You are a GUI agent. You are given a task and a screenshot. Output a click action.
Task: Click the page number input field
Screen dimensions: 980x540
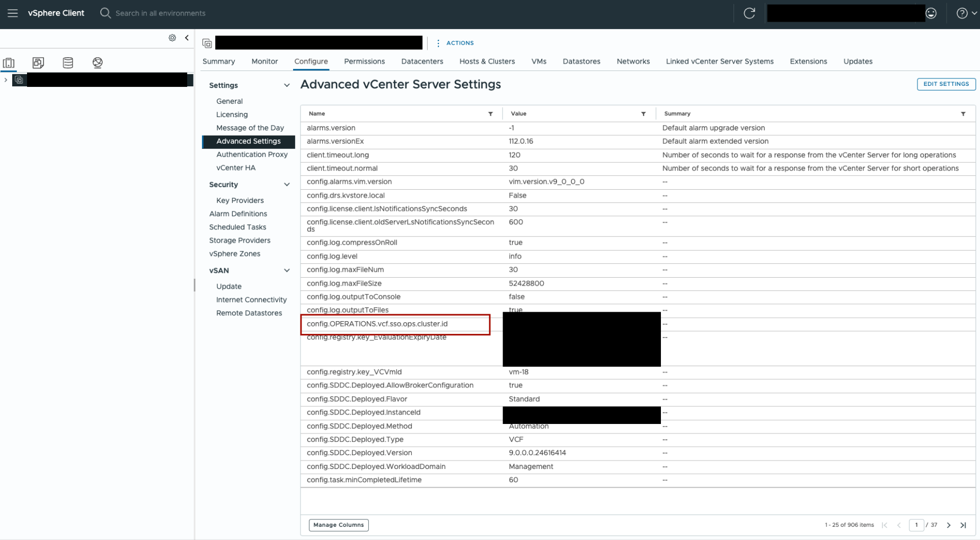pyautogui.click(x=916, y=525)
